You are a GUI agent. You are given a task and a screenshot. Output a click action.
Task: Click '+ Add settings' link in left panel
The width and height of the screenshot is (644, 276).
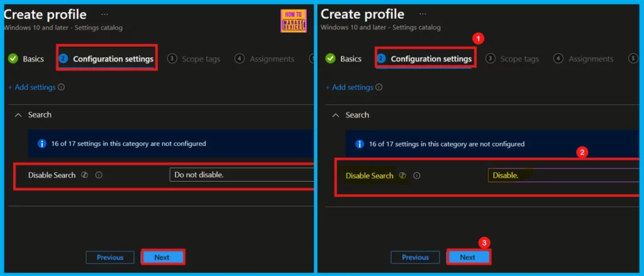coord(31,87)
